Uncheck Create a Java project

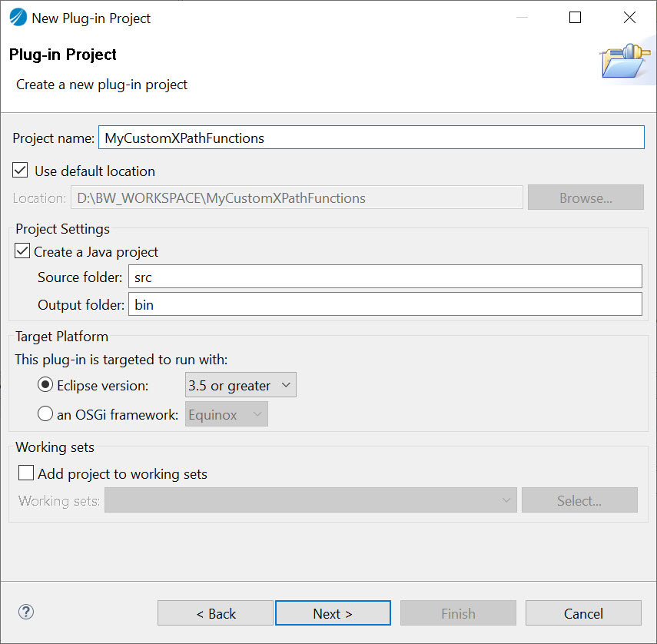[22, 251]
